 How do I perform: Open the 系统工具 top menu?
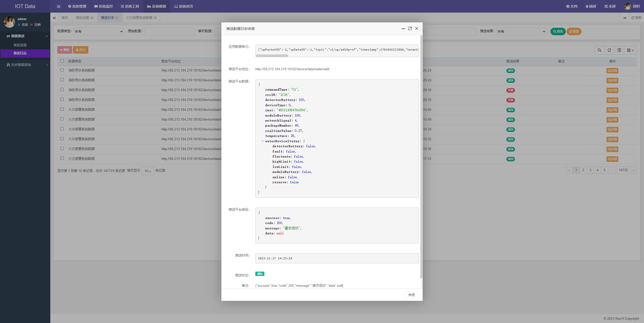pyautogui.click(x=130, y=6)
